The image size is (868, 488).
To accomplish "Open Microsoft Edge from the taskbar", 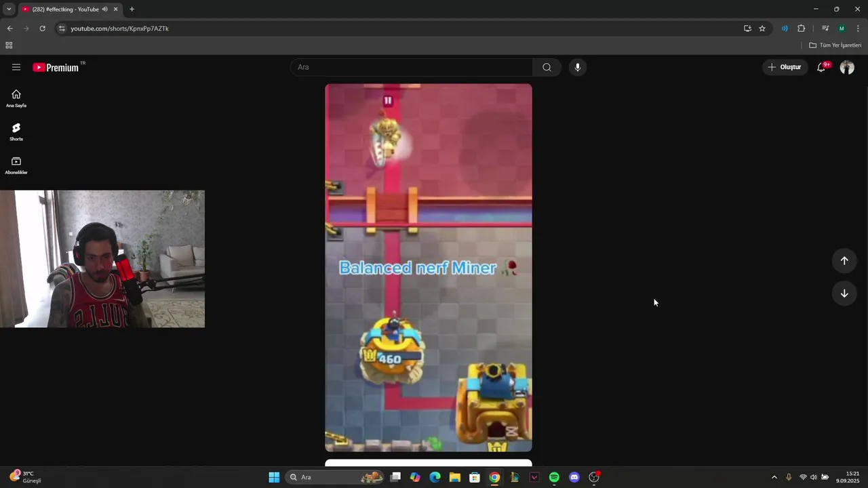I will pos(435,477).
